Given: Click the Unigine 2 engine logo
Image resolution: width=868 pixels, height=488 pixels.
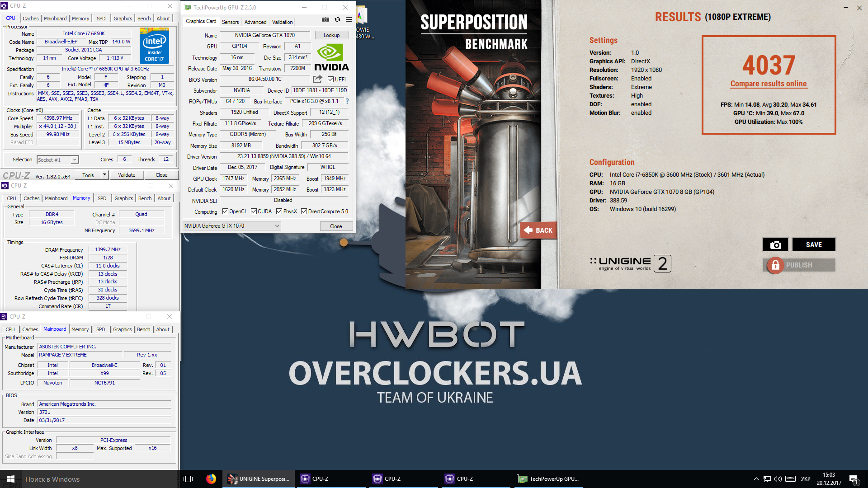Looking at the screenshot, I should point(630,263).
